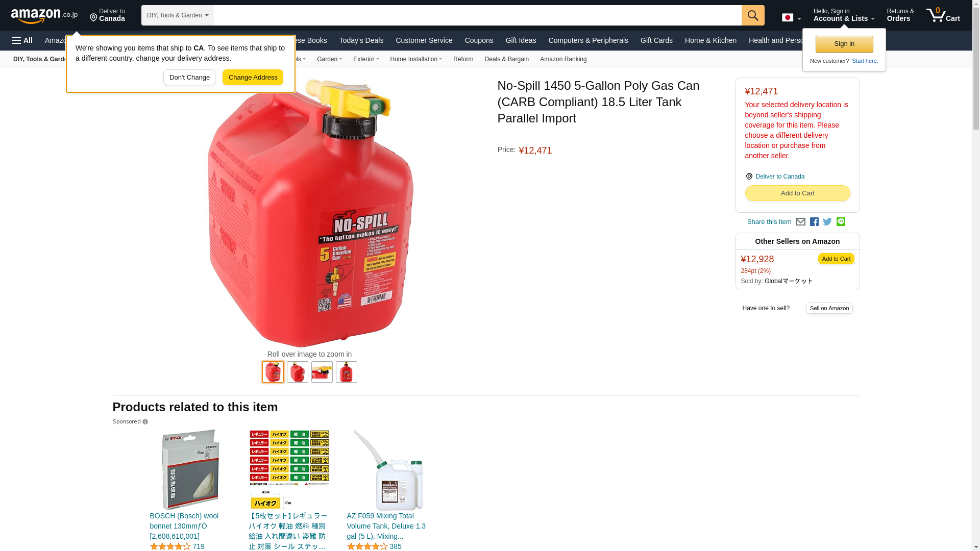
Task: Open the All hamburger menu
Action: 22,40
